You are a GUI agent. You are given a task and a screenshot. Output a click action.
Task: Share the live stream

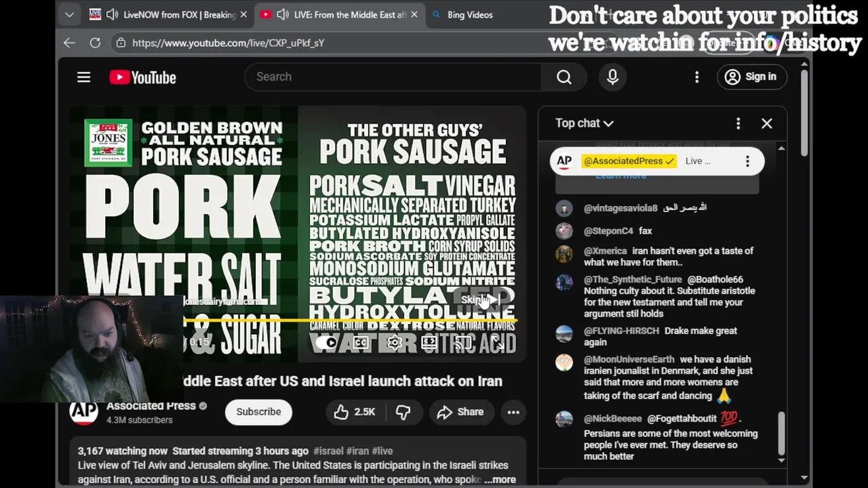(460, 411)
